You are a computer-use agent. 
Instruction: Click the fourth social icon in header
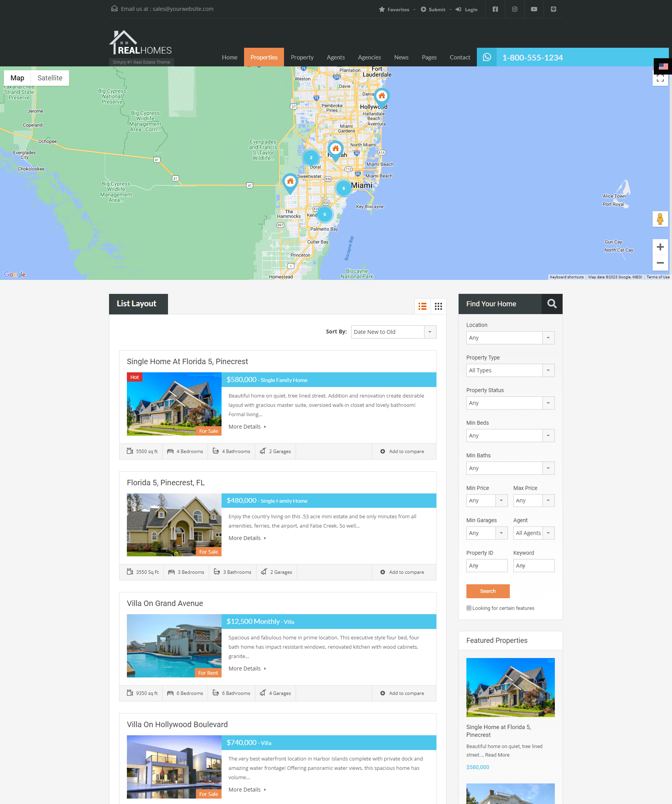coord(553,9)
